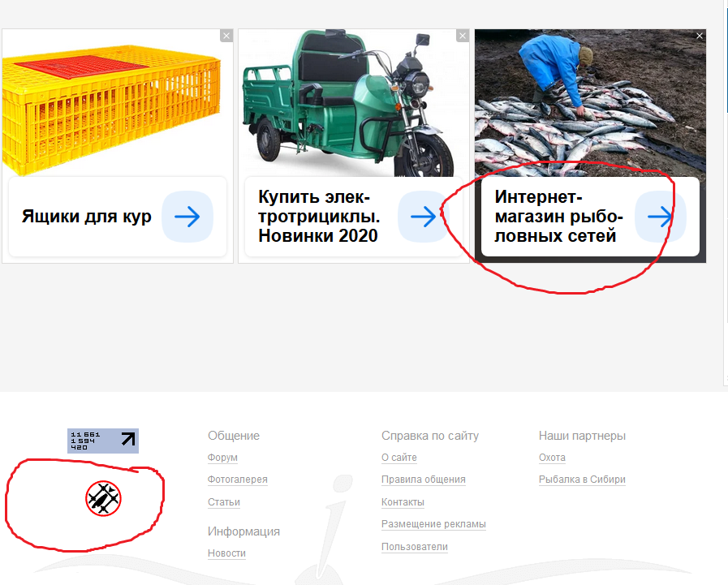Image resolution: width=728 pixels, height=585 pixels.
Task: Close the yellow chicken crate ad
Action: coord(226,36)
